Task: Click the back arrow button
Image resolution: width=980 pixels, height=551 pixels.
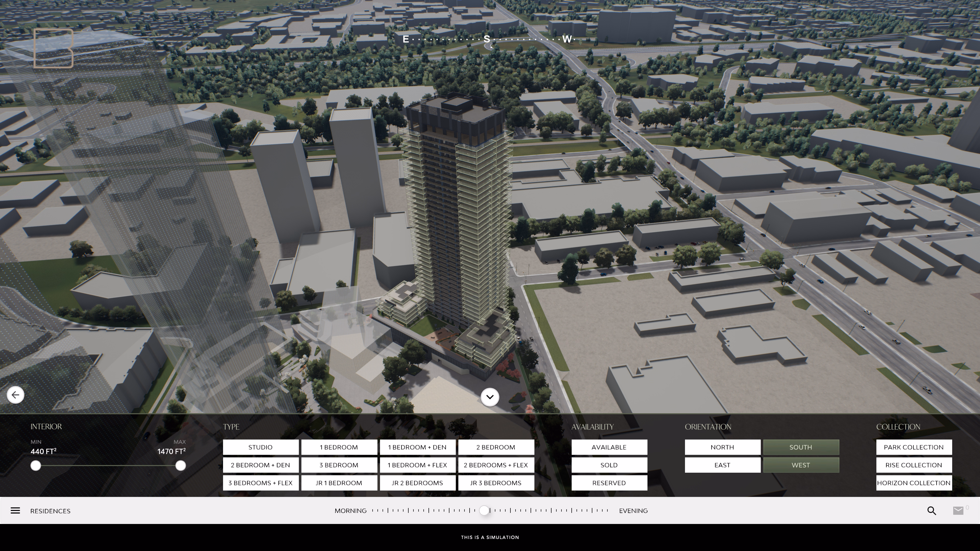Action: click(x=16, y=395)
